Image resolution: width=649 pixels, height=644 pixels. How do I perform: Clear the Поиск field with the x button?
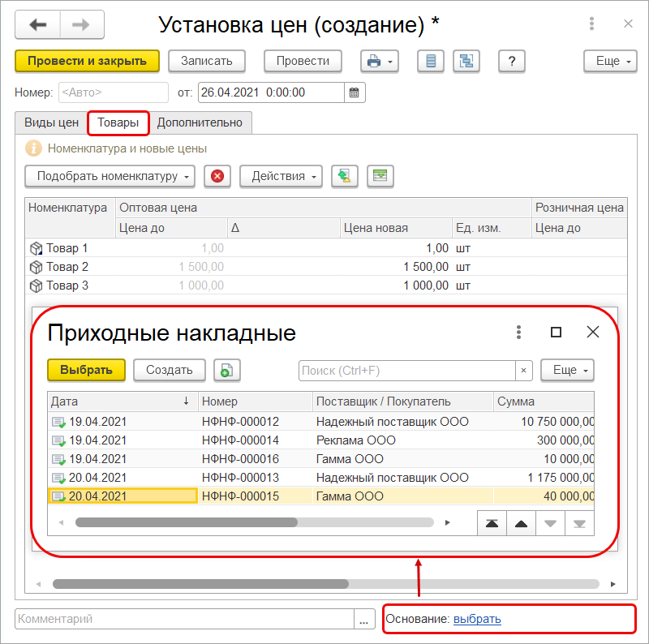coord(523,371)
